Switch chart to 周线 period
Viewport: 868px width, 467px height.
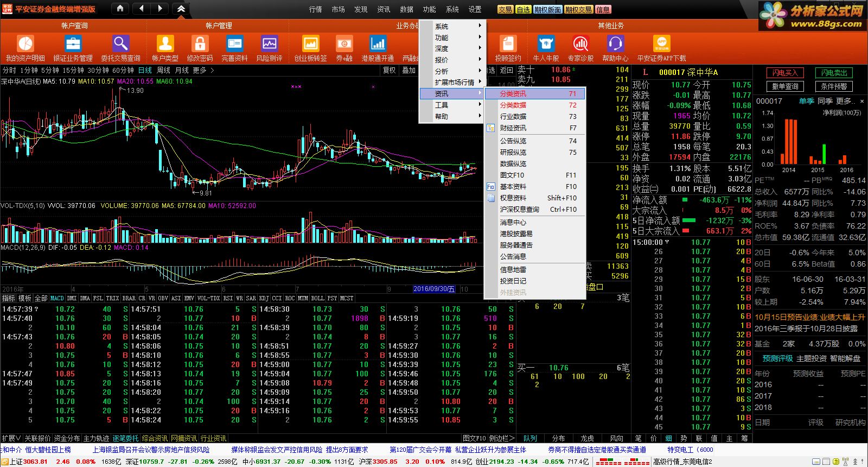(x=163, y=70)
